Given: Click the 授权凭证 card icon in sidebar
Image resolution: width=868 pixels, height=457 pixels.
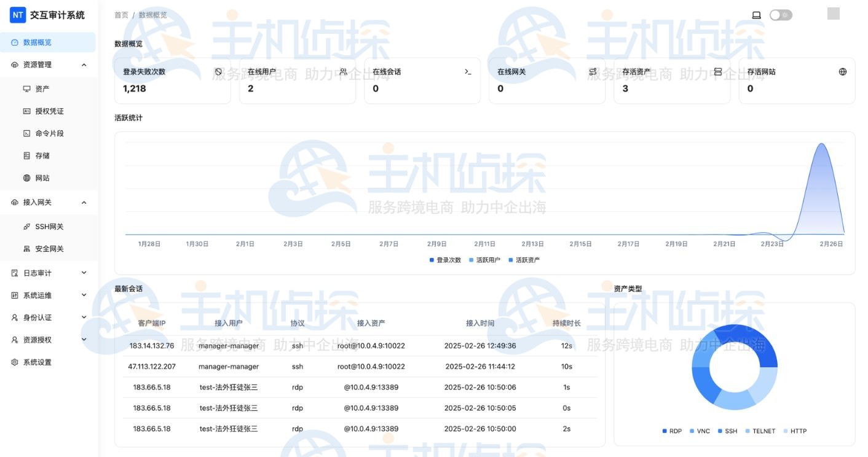Looking at the screenshot, I should tap(26, 111).
